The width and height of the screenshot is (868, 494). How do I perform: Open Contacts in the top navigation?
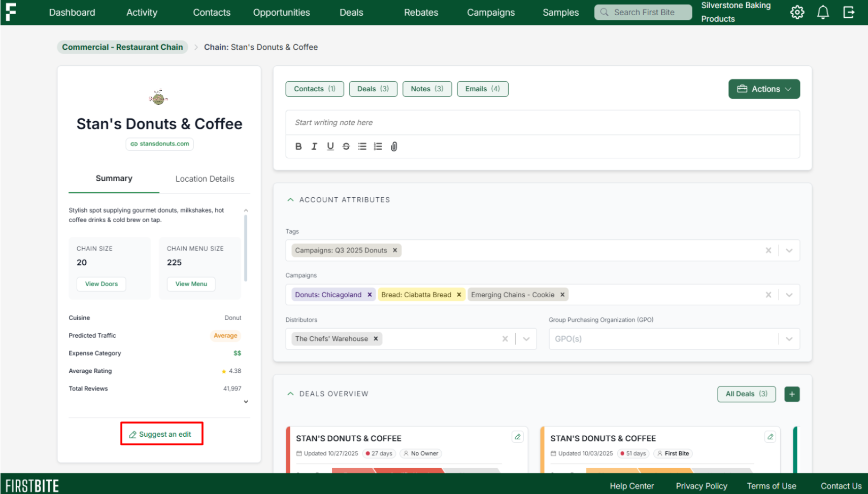[212, 12]
